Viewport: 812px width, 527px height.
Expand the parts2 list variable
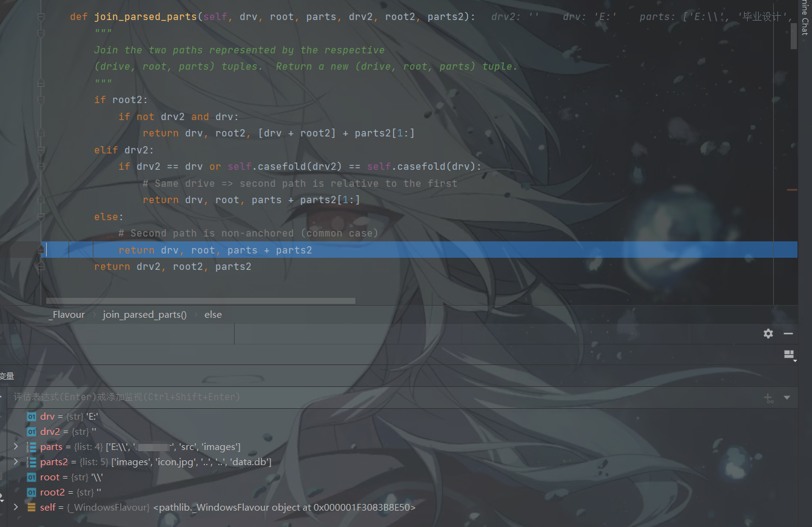tap(16, 462)
